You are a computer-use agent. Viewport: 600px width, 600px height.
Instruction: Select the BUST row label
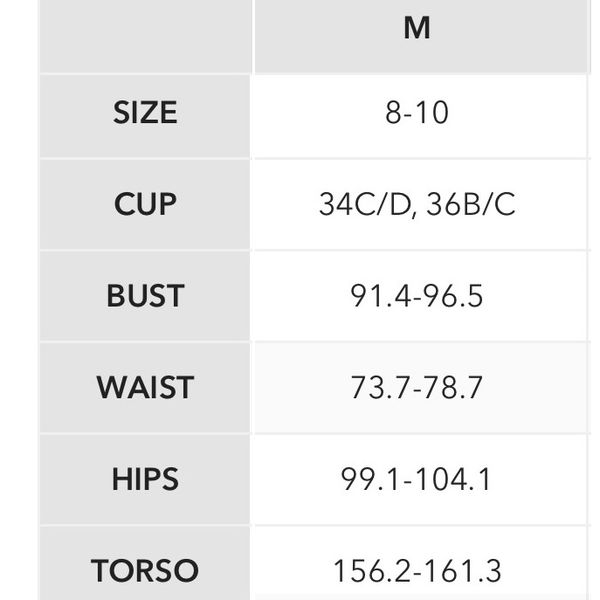[145, 296]
